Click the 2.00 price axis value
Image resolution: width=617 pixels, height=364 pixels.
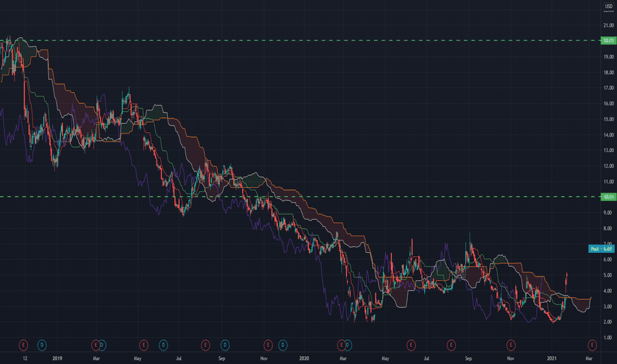[608, 322]
